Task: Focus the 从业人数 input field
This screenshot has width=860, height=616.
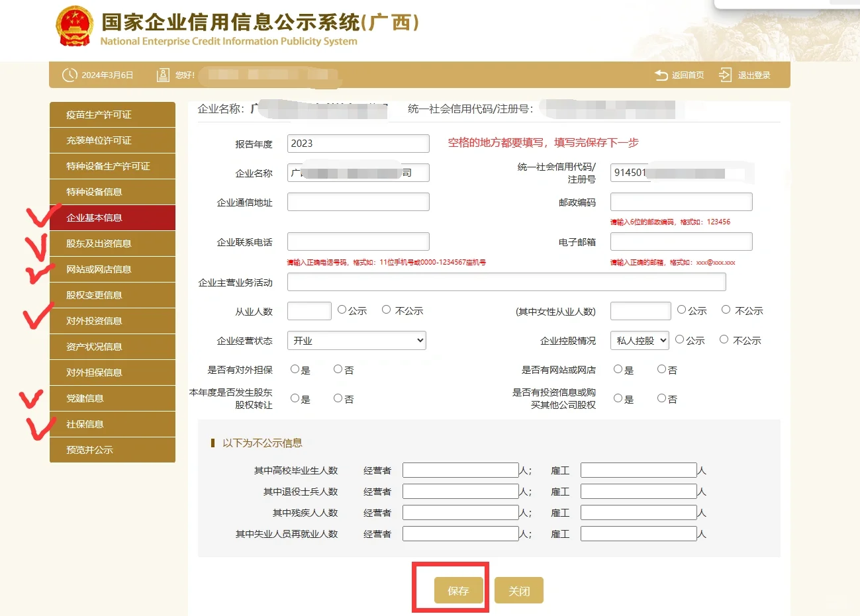Action: 309,311
